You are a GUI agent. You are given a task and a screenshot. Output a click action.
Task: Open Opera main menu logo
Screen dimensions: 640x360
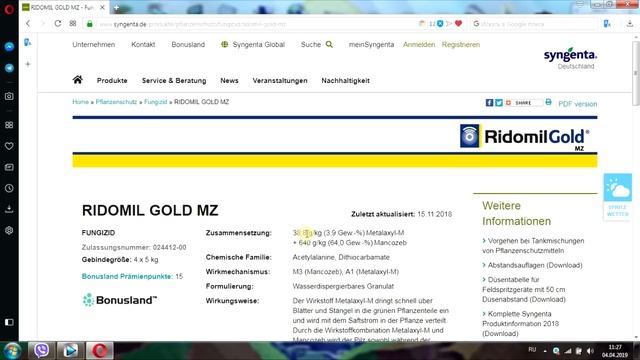[x=9, y=9]
